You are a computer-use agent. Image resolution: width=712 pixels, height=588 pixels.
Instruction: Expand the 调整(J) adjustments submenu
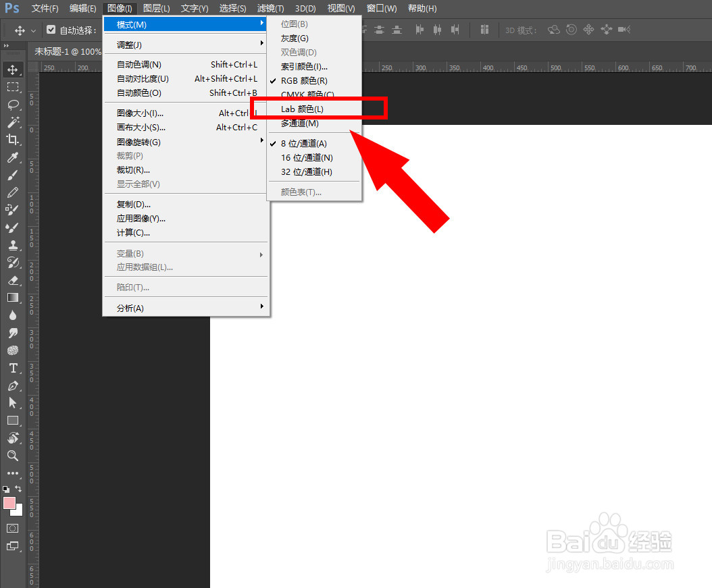click(x=186, y=45)
